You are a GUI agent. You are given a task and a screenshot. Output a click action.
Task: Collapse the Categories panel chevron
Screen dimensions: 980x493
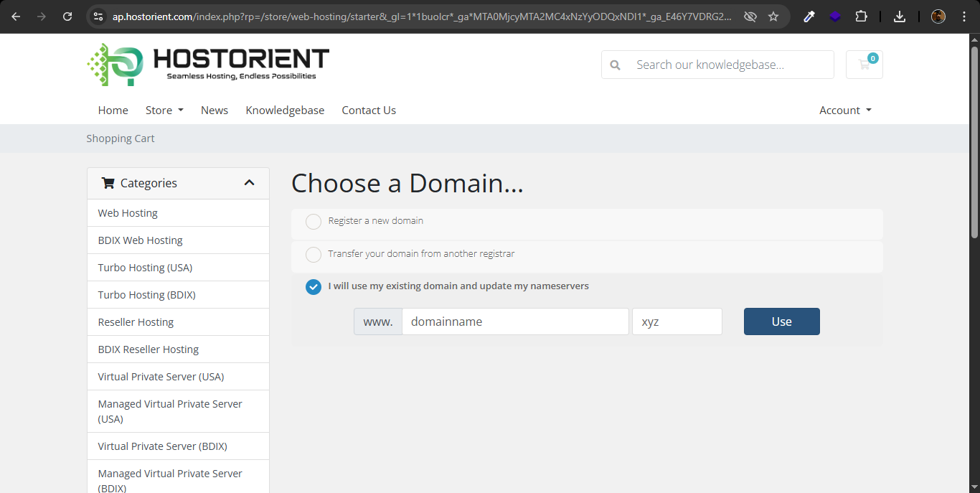coord(249,183)
